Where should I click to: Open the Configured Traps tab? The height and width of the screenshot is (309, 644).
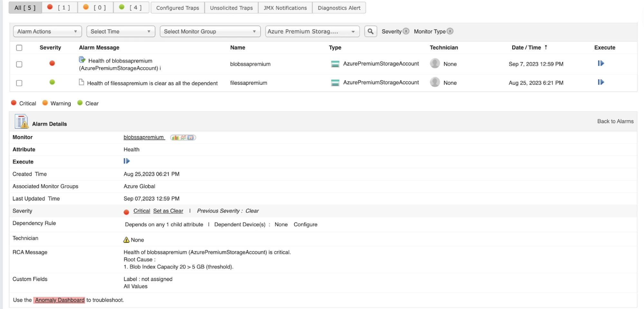(x=178, y=8)
